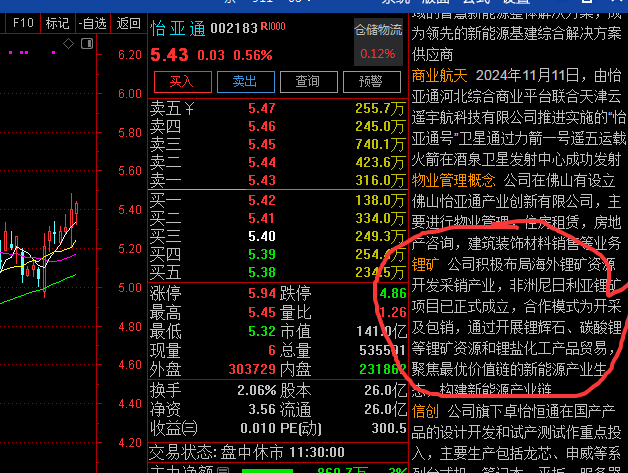Select the 标记 mark toolbar item

click(57, 23)
